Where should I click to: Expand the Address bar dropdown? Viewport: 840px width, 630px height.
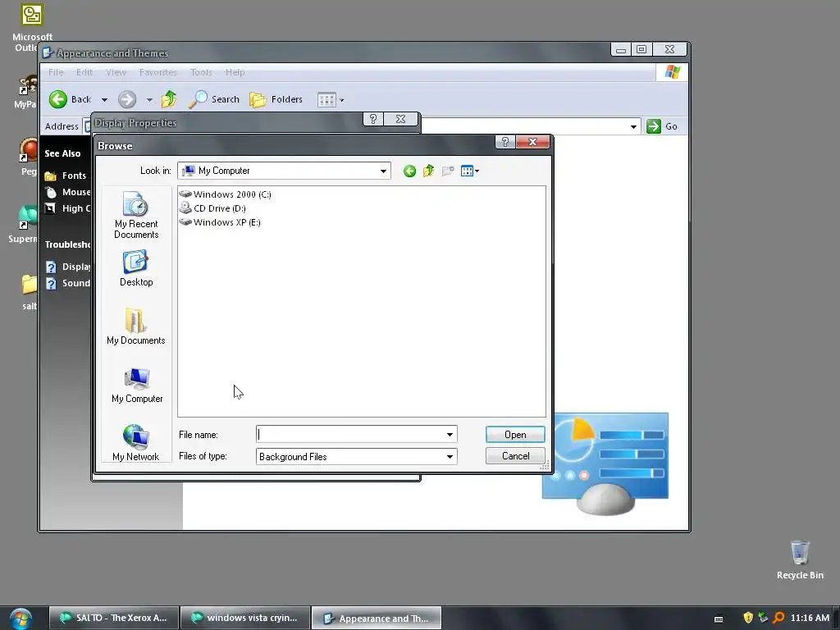pos(633,126)
